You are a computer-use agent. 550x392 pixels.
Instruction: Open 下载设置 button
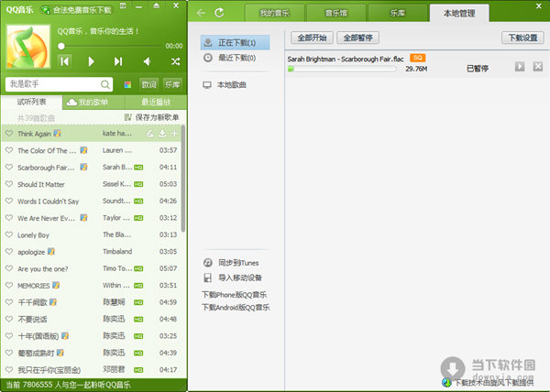pyautogui.click(x=522, y=38)
